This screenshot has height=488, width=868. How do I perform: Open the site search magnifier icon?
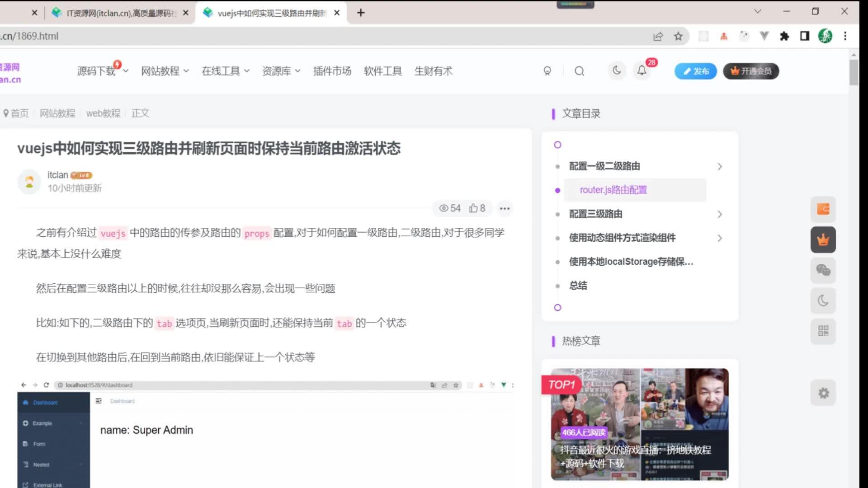(579, 71)
